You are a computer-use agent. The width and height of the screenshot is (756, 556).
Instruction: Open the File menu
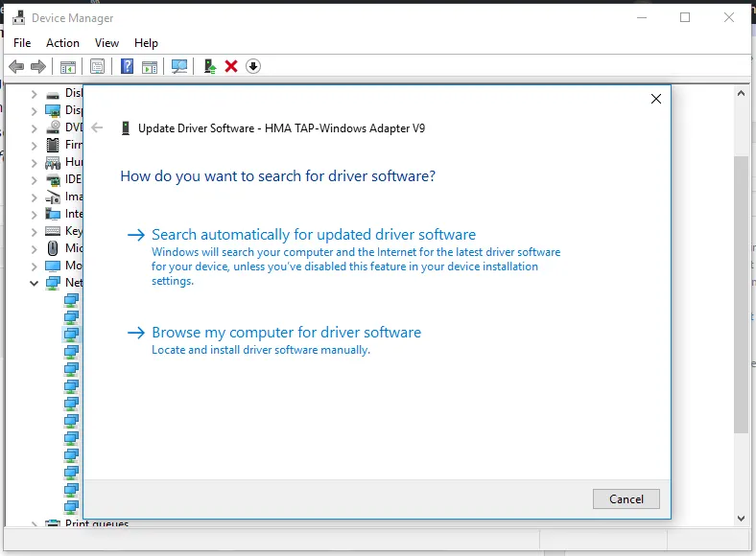22,43
